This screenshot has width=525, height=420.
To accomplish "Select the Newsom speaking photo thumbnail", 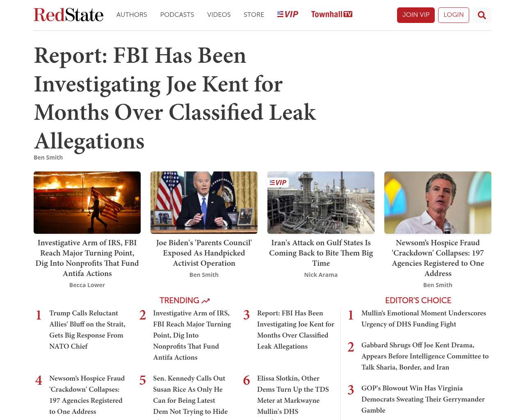I will tap(438, 203).
